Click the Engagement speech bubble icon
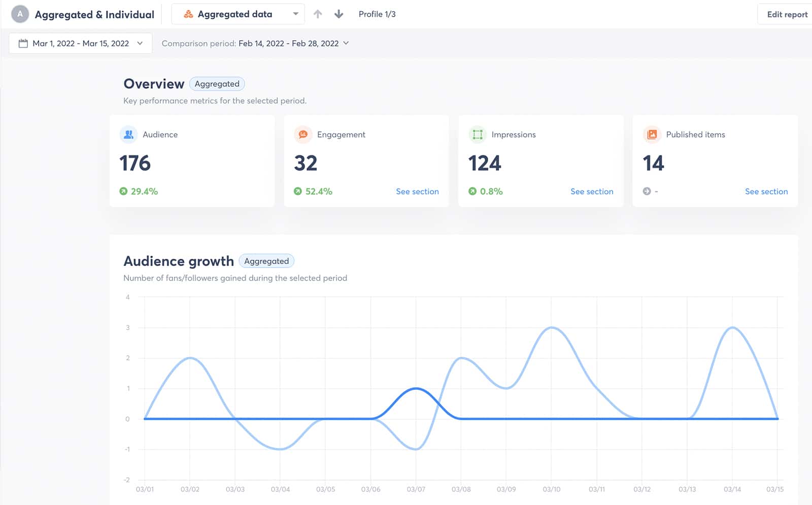Image resolution: width=812 pixels, height=505 pixels. pos(302,134)
